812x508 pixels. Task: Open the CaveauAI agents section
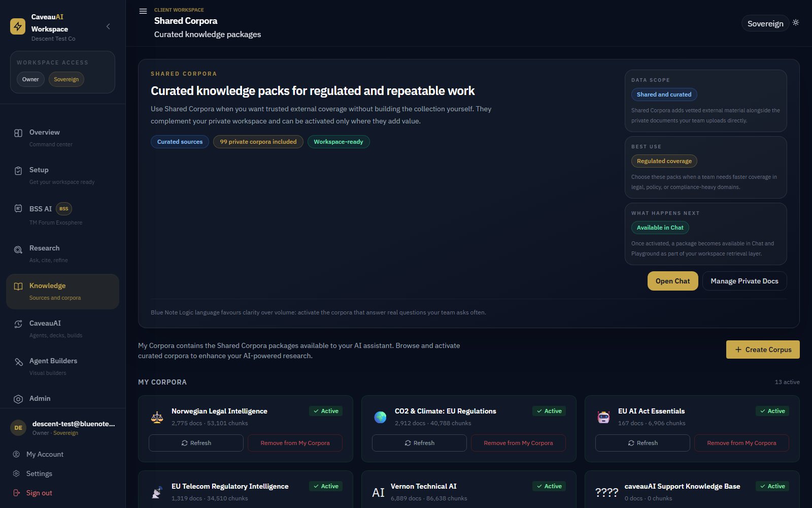pos(62,329)
